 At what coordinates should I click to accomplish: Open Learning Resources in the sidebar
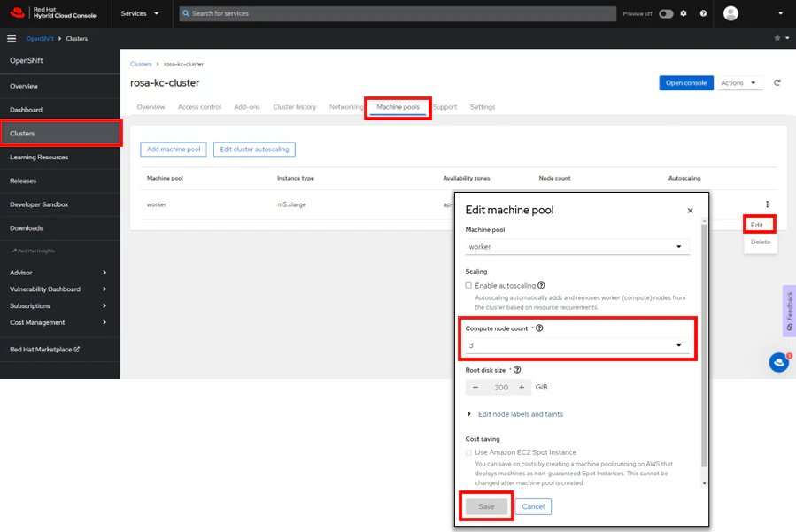(x=60, y=158)
